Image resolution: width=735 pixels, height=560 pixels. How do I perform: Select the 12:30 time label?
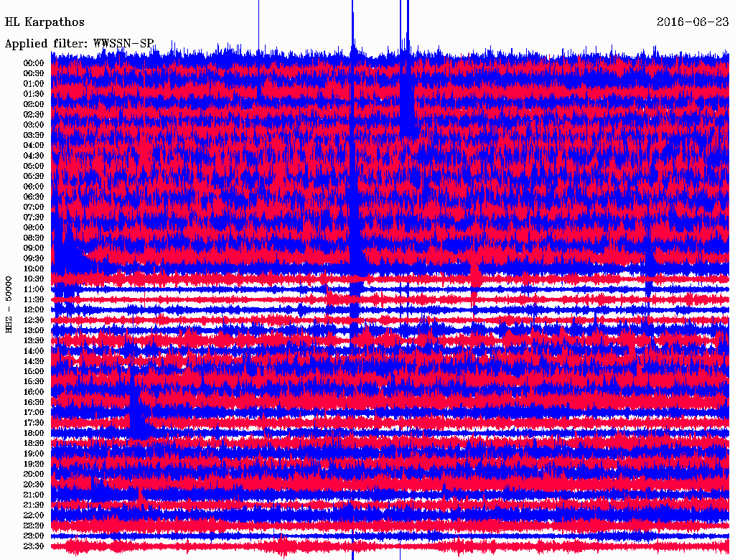(34, 320)
